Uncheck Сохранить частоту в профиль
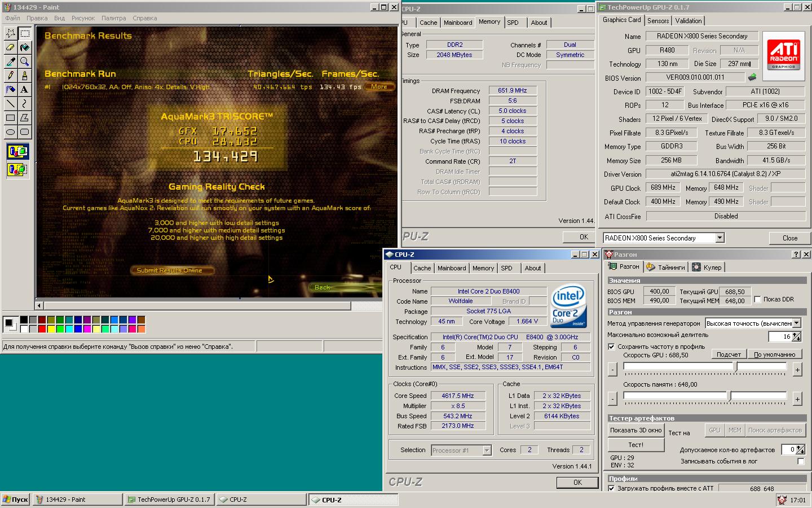Screen dimensions: 812x508 coord(611,347)
